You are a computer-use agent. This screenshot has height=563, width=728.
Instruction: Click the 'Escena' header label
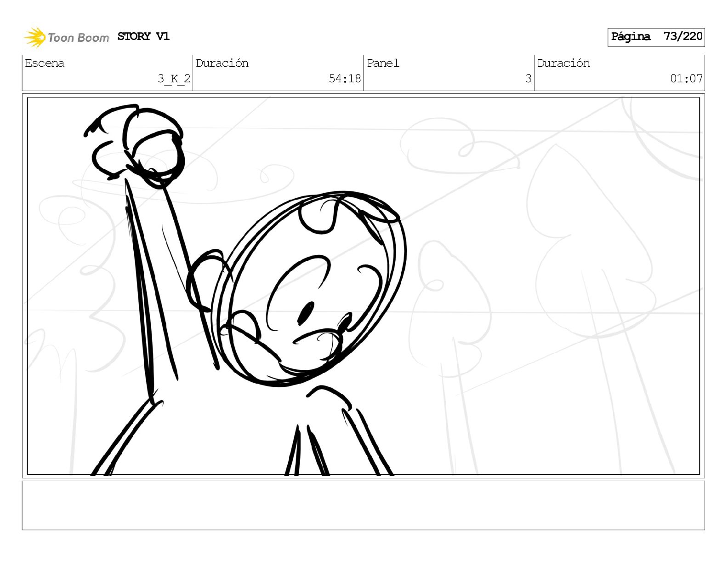tap(45, 63)
